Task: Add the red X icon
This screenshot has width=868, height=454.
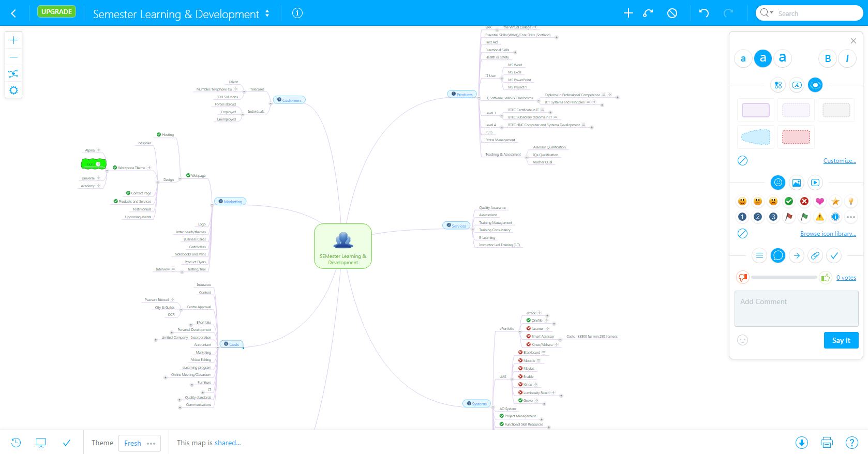Action: coord(804,201)
